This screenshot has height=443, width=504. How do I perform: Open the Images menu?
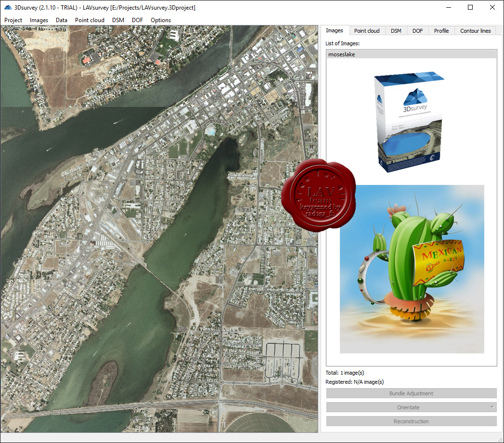click(39, 20)
